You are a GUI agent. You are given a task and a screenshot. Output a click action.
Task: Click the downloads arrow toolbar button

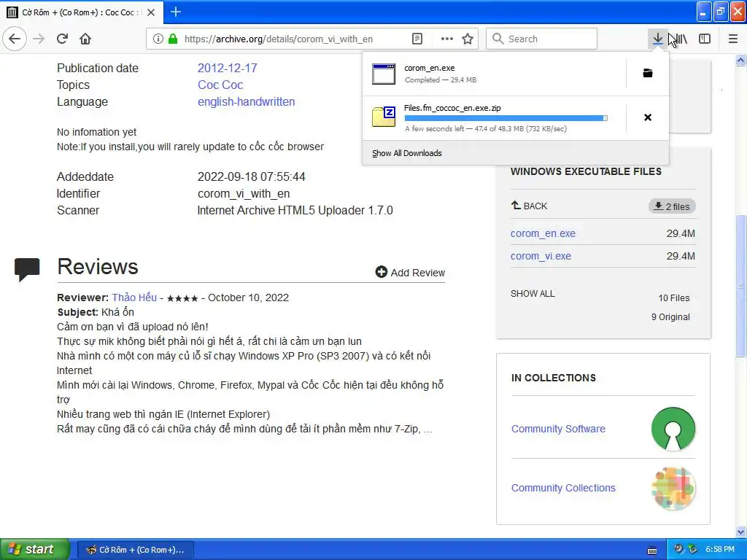[x=657, y=39]
